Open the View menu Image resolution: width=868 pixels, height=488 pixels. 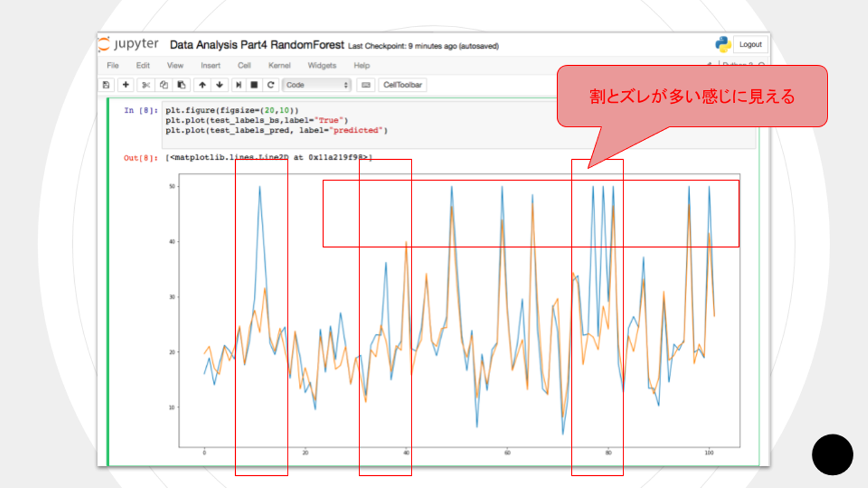coord(175,65)
